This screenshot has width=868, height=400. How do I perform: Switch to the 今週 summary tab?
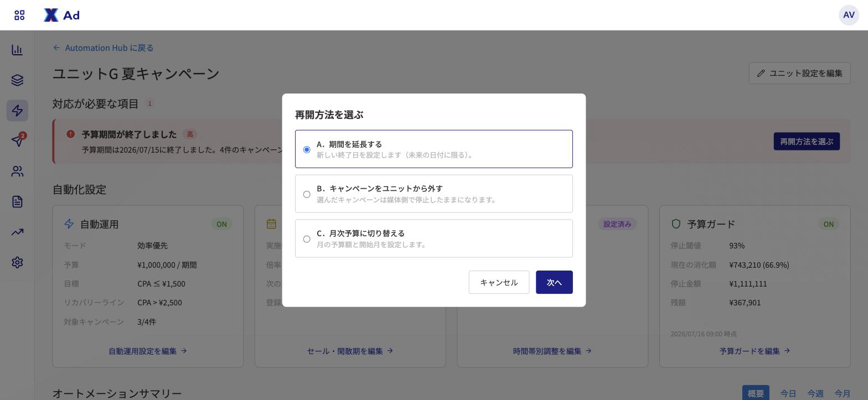point(815,393)
